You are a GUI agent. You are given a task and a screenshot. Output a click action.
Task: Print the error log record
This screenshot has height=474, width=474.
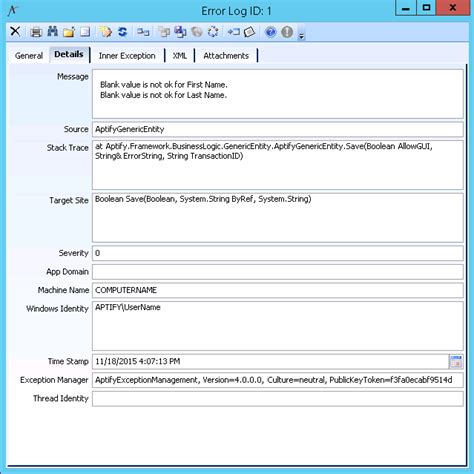click(36, 32)
